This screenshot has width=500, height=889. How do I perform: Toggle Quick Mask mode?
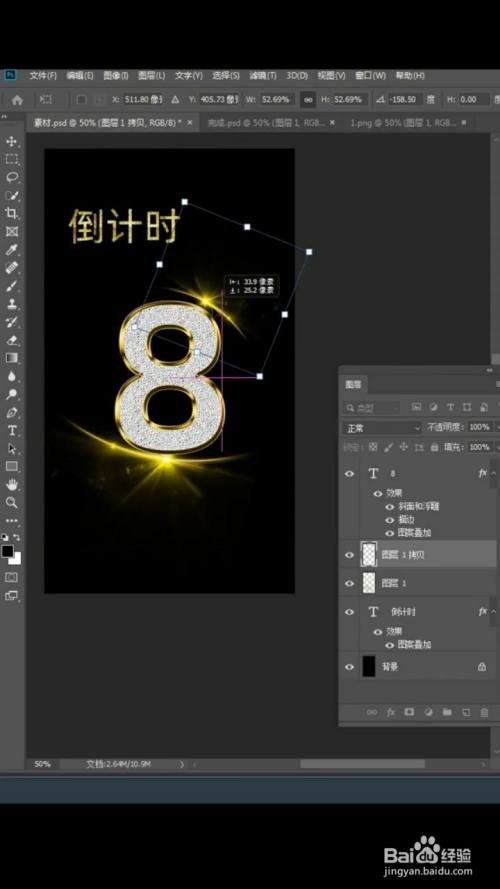(x=11, y=577)
